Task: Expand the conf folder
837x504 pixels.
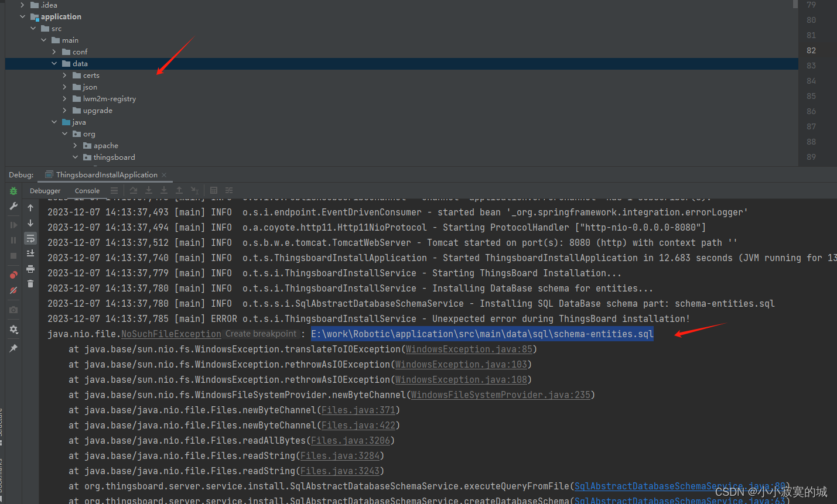Action: 54,52
